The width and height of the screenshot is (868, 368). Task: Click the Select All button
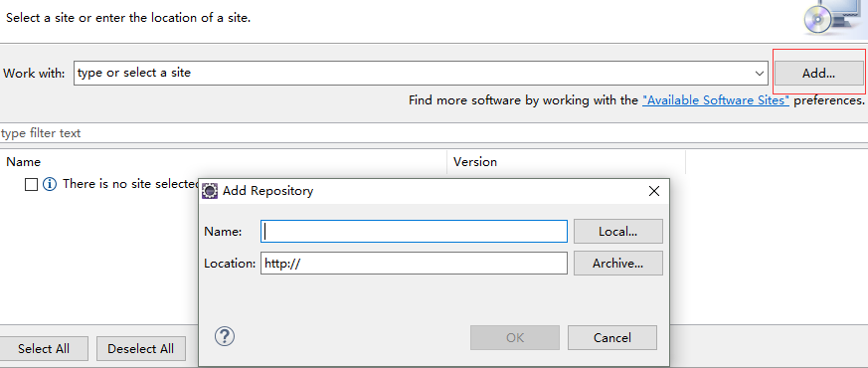(44, 349)
